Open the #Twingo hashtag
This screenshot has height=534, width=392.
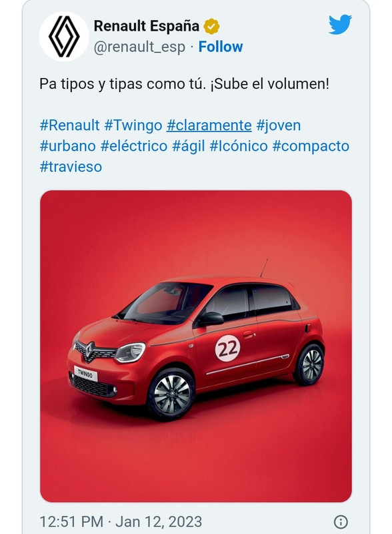coord(133,125)
